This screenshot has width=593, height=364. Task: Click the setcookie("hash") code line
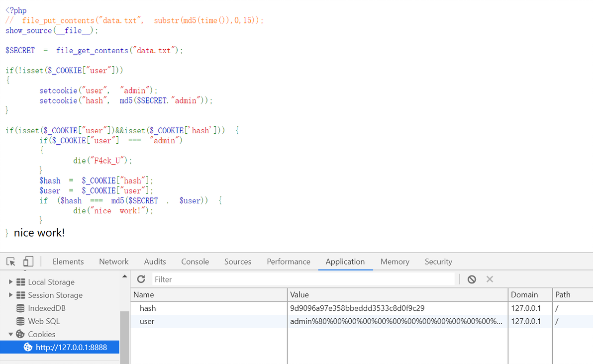click(x=126, y=100)
